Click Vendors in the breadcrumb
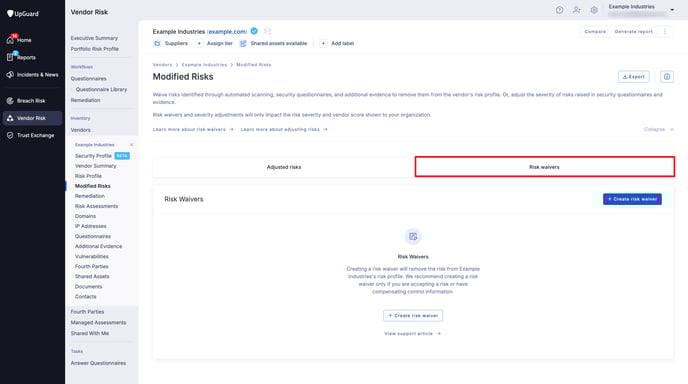 [162, 65]
